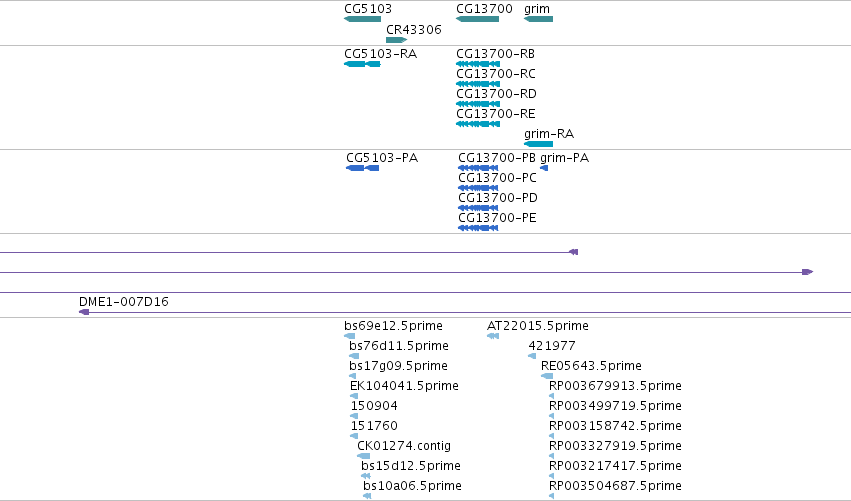
Task: Click the EK104041.5prime EST label
Action: [x=404, y=386]
